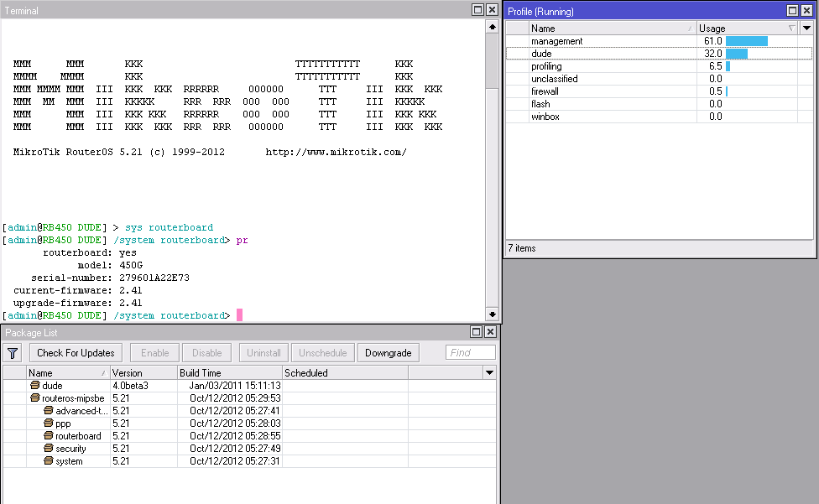Click current-firmware 2.41 value
This screenshot has height=504, width=819.
[131, 290]
